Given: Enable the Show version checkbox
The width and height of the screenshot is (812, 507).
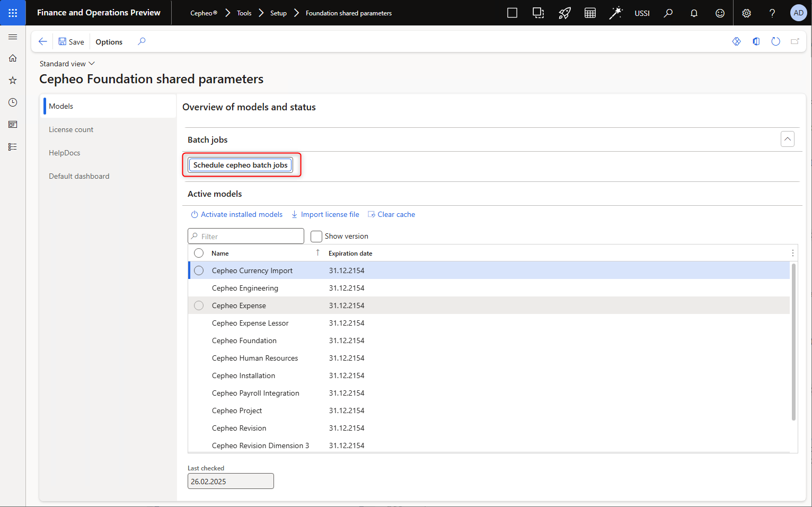Looking at the screenshot, I should [x=316, y=237].
